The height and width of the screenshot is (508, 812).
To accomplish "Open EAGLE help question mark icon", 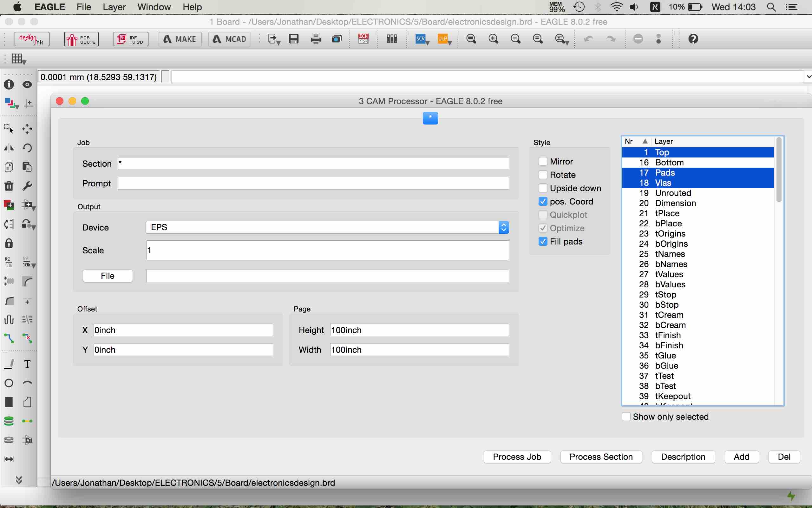I will click(x=693, y=39).
